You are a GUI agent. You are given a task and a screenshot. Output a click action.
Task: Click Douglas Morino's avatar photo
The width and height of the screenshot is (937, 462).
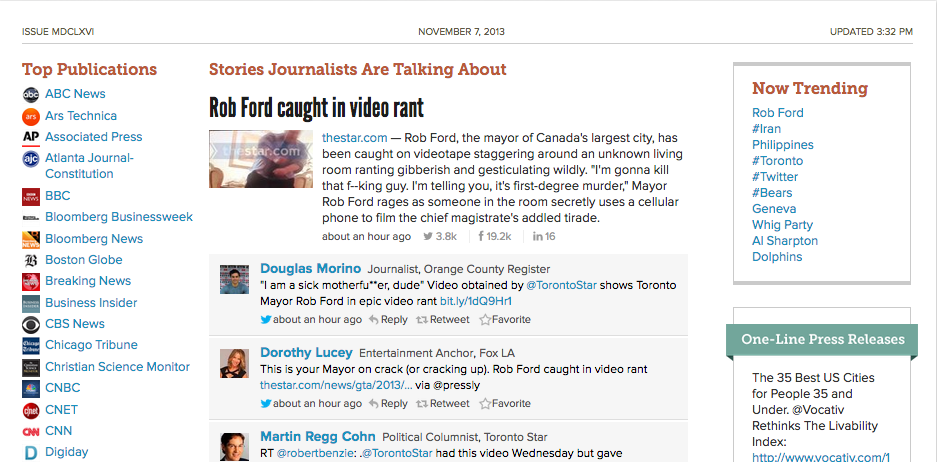pos(234,279)
